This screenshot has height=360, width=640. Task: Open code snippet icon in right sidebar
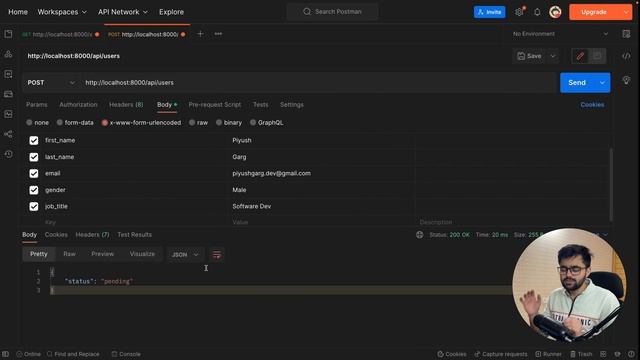(626, 56)
